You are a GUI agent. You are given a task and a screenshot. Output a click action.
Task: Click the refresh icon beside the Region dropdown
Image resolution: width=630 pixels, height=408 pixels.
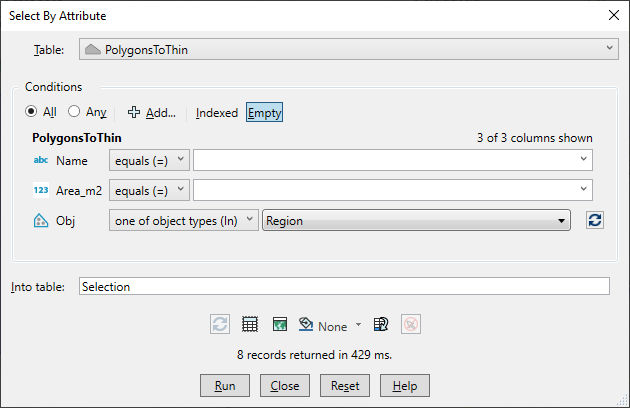coord(595,221)
